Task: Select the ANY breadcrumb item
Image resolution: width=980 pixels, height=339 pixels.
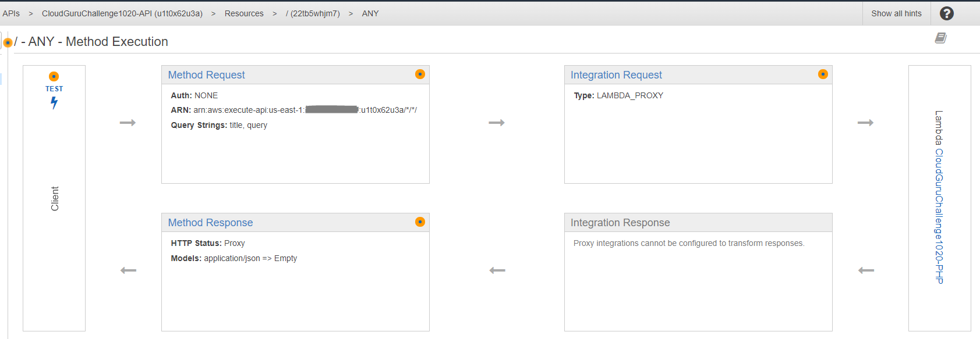Action: (x=370, y=13)
